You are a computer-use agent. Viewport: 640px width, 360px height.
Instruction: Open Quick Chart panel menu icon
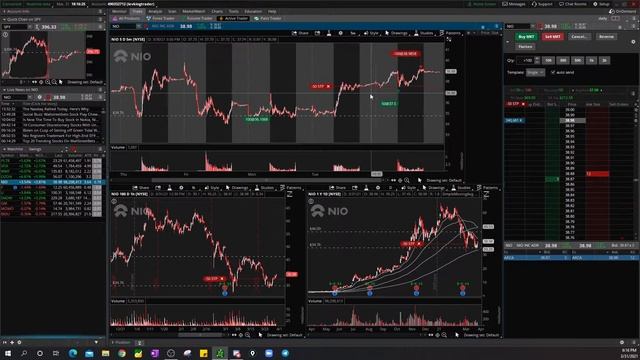coord(100,19)
